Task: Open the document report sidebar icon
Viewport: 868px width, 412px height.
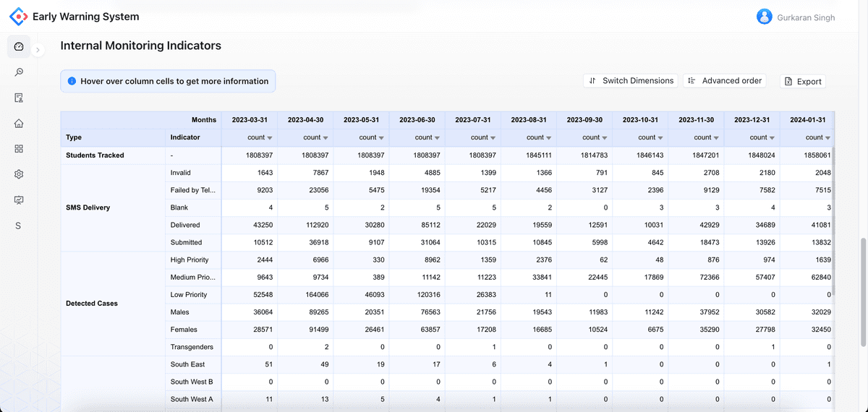Action: [x=19, y=98]
